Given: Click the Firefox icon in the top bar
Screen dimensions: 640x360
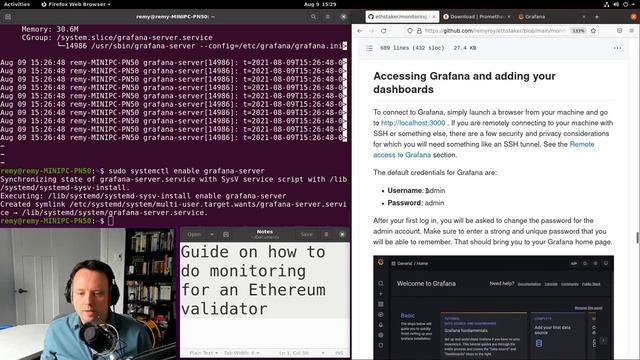Looking at the screenshot, I should (x=44, y=4).
